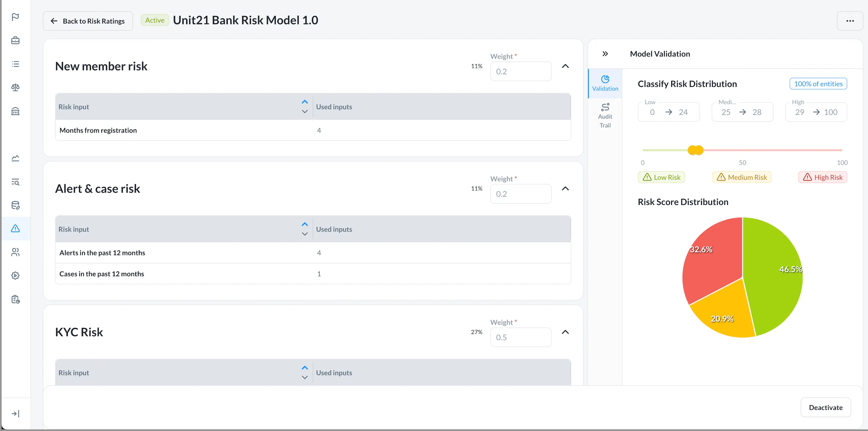868x431 pixels.
Task: Sort Risk input column in New member risk
Action: coord(305,107)
